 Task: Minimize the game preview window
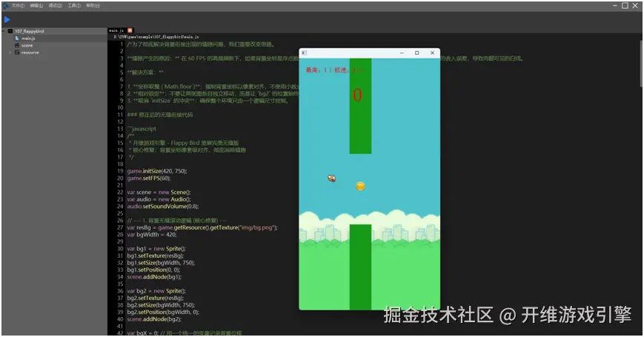(402, 53)
